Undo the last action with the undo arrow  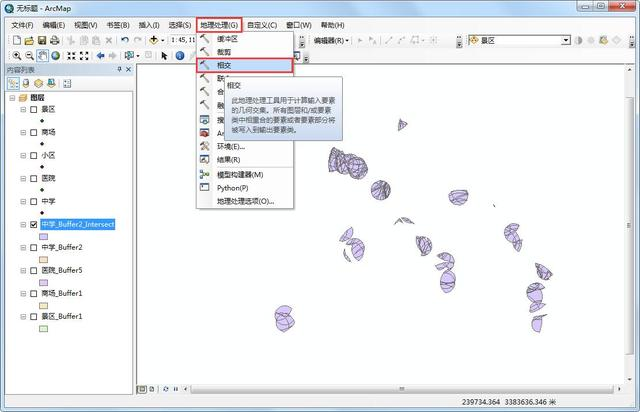(x=125, y=40)
